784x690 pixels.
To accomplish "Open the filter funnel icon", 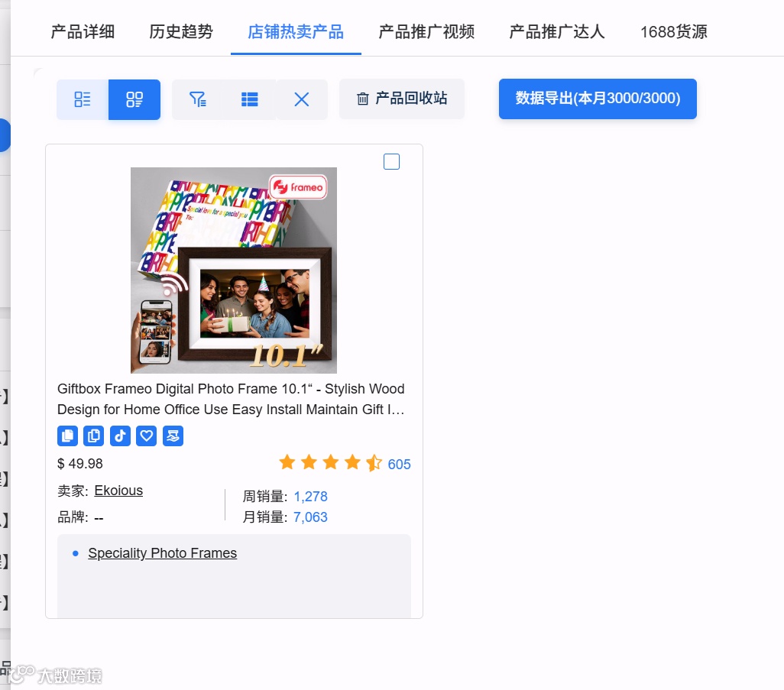I will coord(198,99).
